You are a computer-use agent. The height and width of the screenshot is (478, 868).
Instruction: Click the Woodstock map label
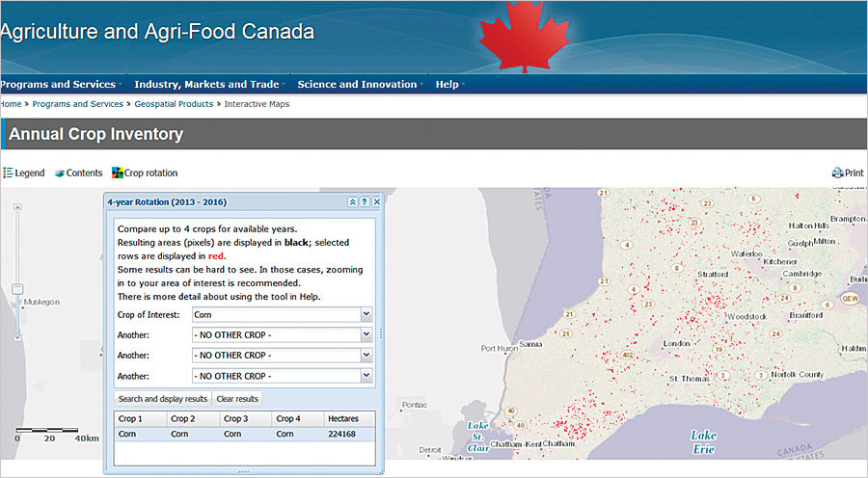[746, 316]
